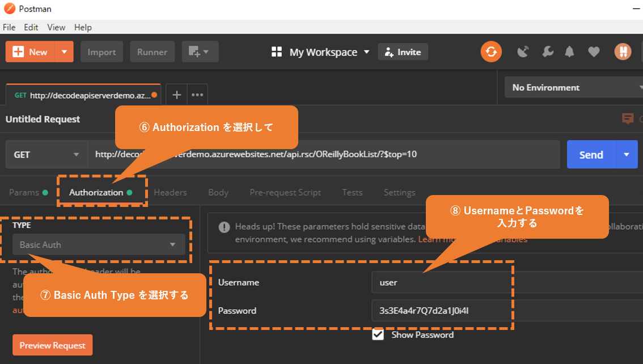Click the Invite button
This screenshot has width=643, height=364.
coord(403,52)
